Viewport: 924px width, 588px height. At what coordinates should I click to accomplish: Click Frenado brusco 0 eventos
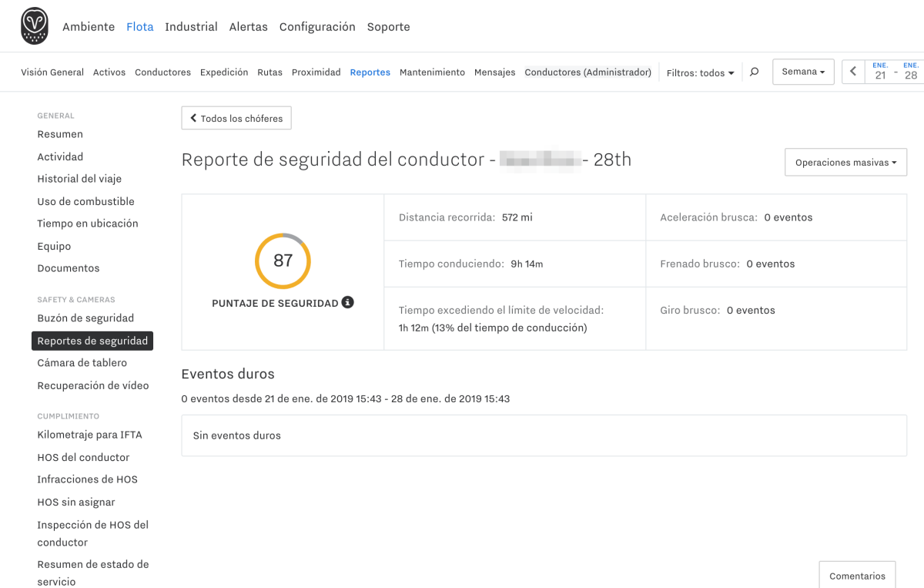tap(771, 264)
